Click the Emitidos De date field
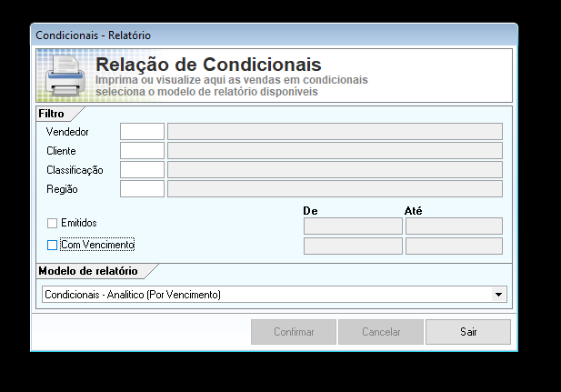The width and height of the screenshot is (561, 392). point(353,226)
